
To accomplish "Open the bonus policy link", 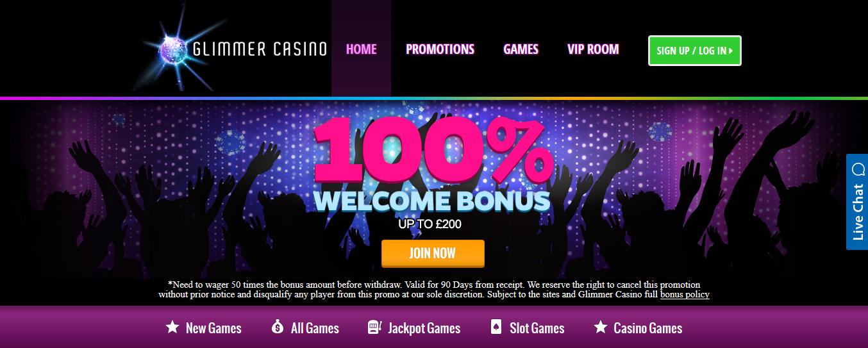I will coord(685,295).
